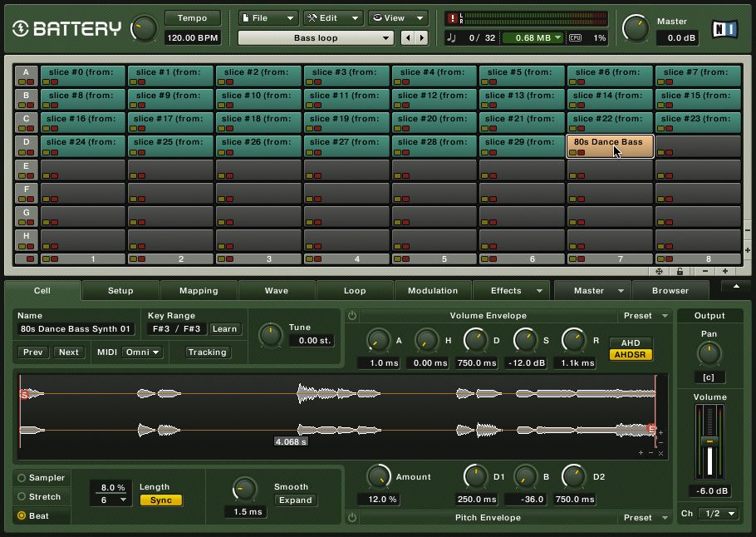Enable Sync for the slice Length
The width and height of the screenshot is (756, 537).
(x=162, y=499)
